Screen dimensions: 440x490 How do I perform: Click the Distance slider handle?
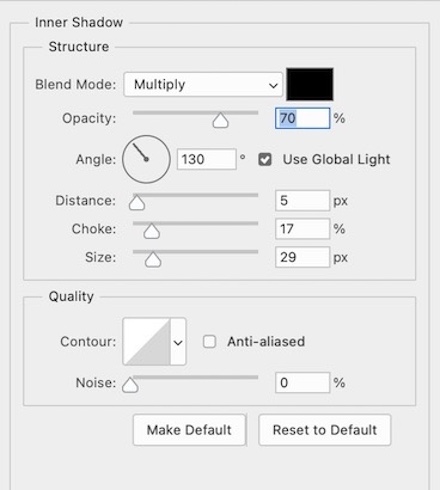(137, 202)
